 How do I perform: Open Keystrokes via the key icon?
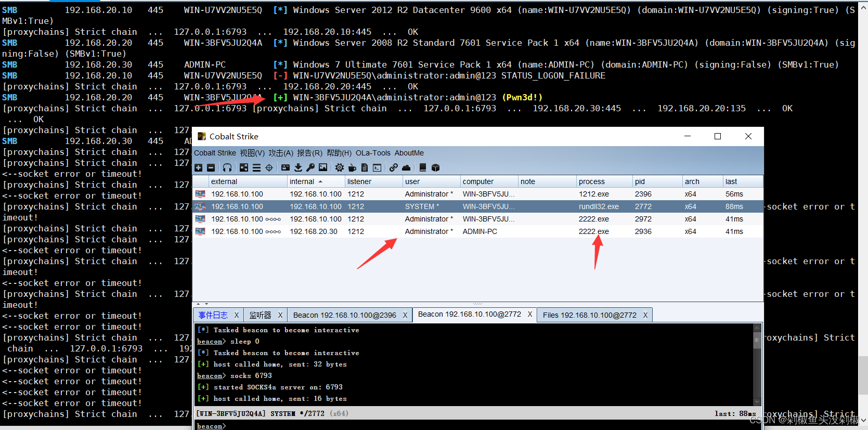(x=310, y=167)
